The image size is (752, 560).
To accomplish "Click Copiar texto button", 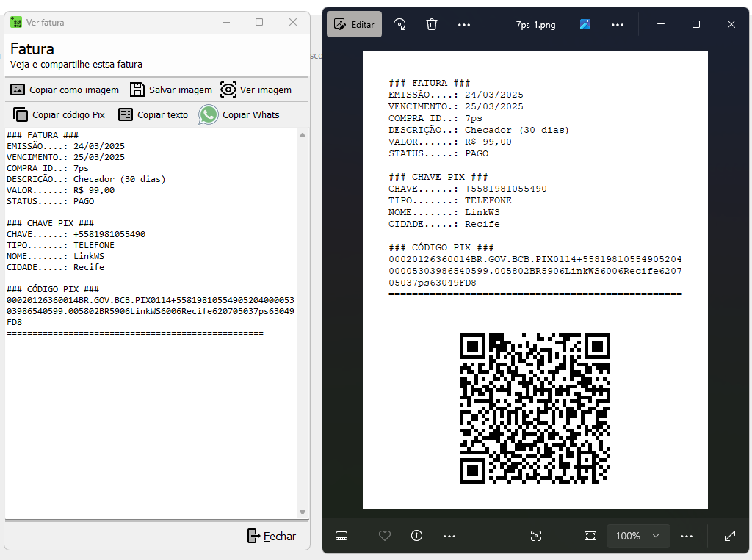I will (153, 114).
